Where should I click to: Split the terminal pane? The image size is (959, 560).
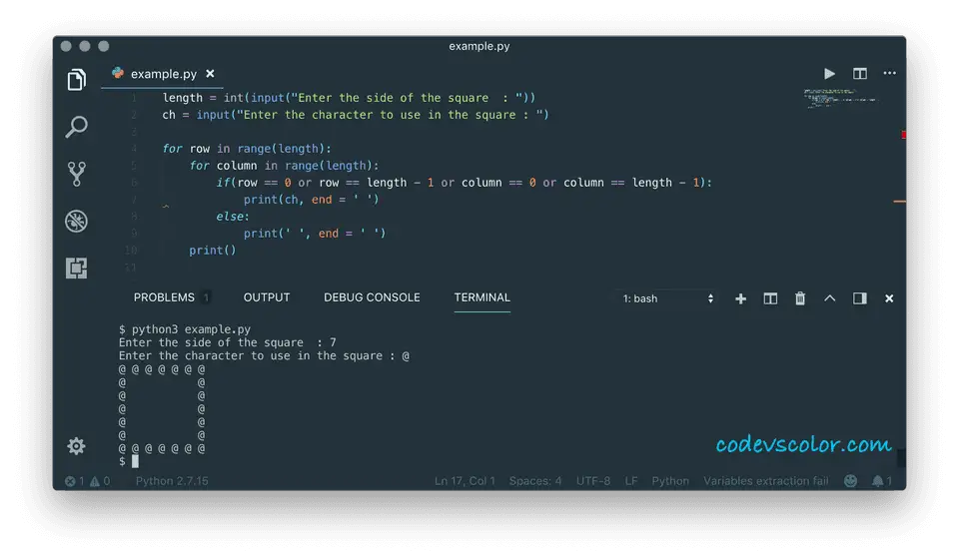(x=770, y=298)
